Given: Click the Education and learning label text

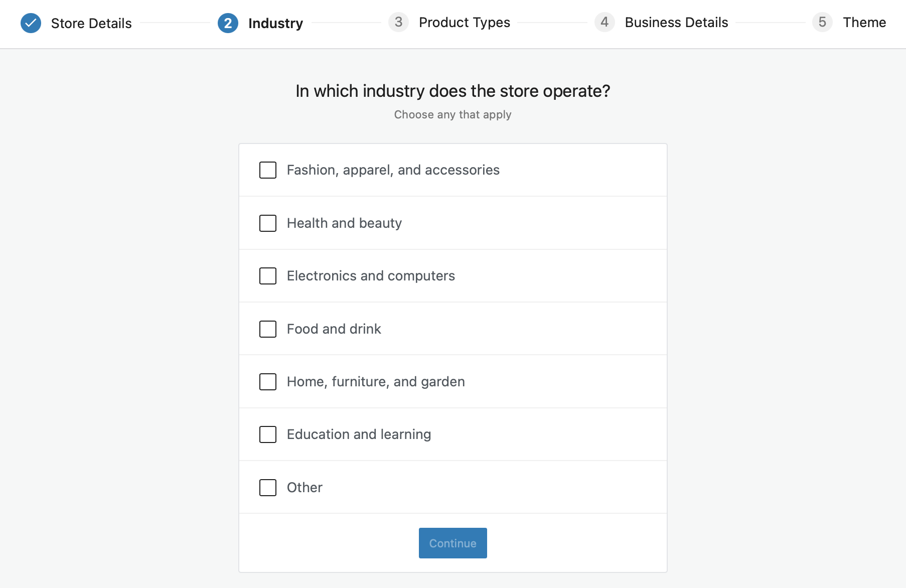Looking at the screenshot, I should pos(359,434).
